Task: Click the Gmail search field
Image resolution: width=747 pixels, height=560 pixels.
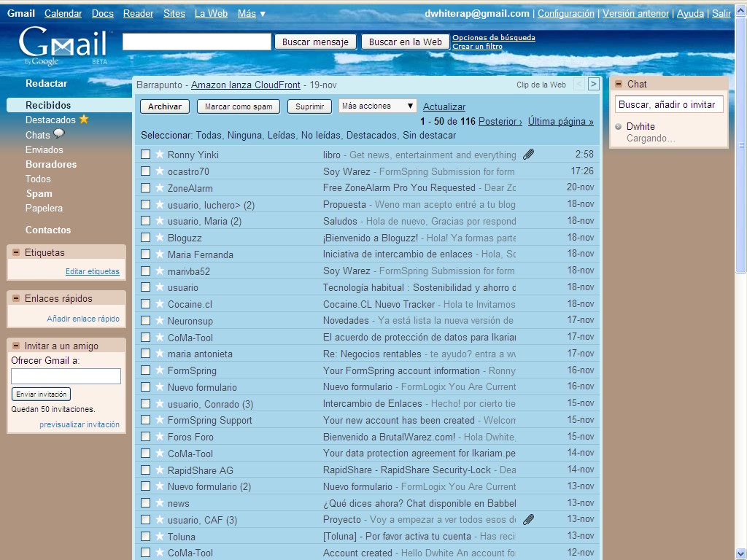Action: pyautogui.click(x=197, y=42)
